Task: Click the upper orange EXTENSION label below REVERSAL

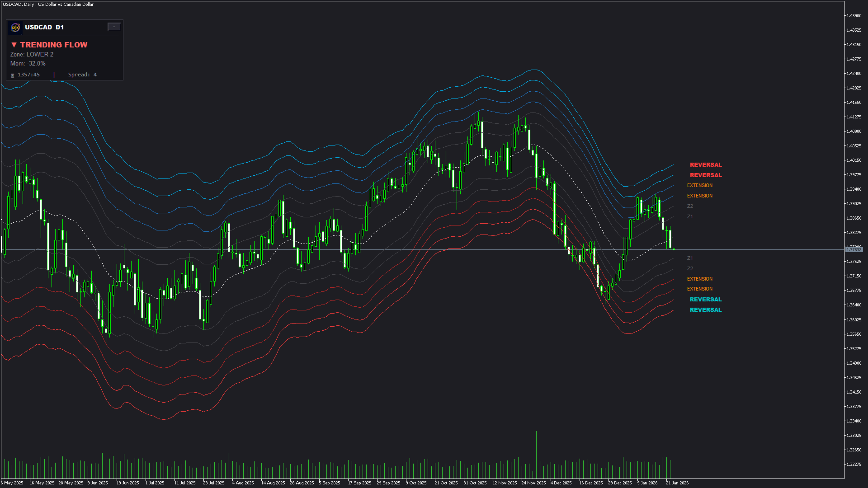Action: pos(699,186)
